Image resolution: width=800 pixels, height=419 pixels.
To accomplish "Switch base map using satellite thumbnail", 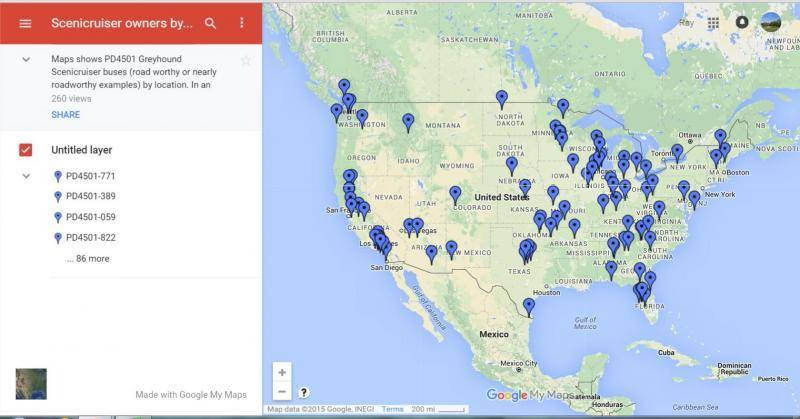I will pos(30,384).
